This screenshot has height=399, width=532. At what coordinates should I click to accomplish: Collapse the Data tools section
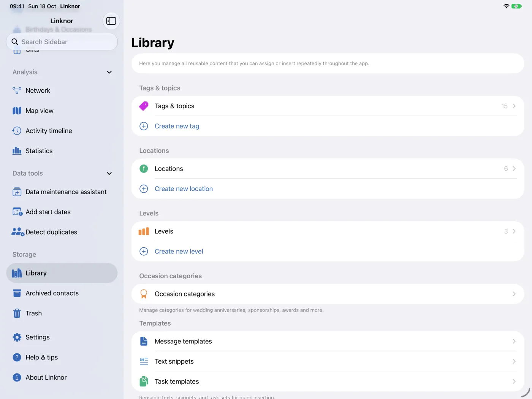tap(109, 173)
